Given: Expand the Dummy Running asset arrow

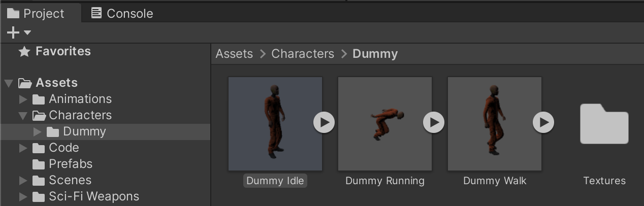Looking at the screenshot, I should pyautogui.click(x=433, y=122).
